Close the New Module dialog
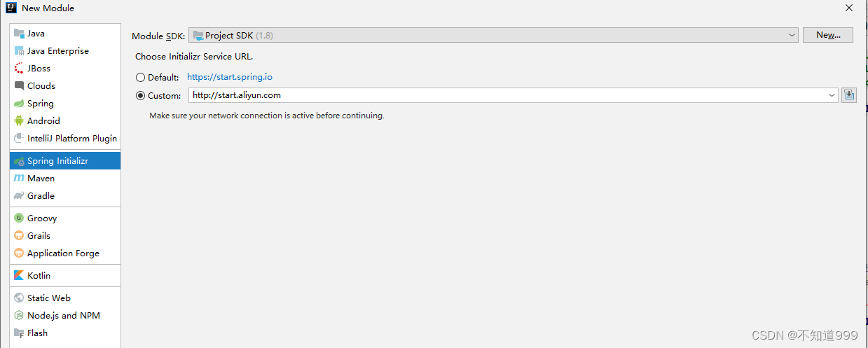Screen dimensions: 868x348 pos(849,8)
